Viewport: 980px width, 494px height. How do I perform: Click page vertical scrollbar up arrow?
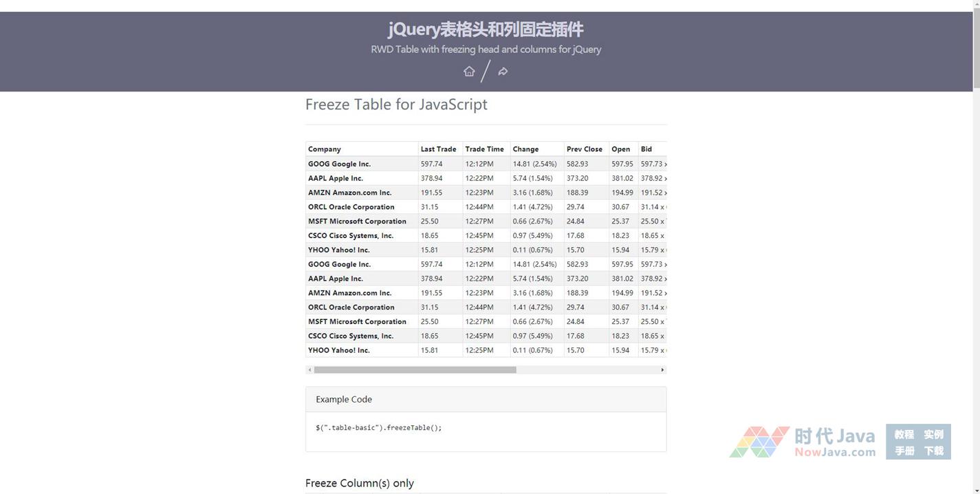coord(976,5)
